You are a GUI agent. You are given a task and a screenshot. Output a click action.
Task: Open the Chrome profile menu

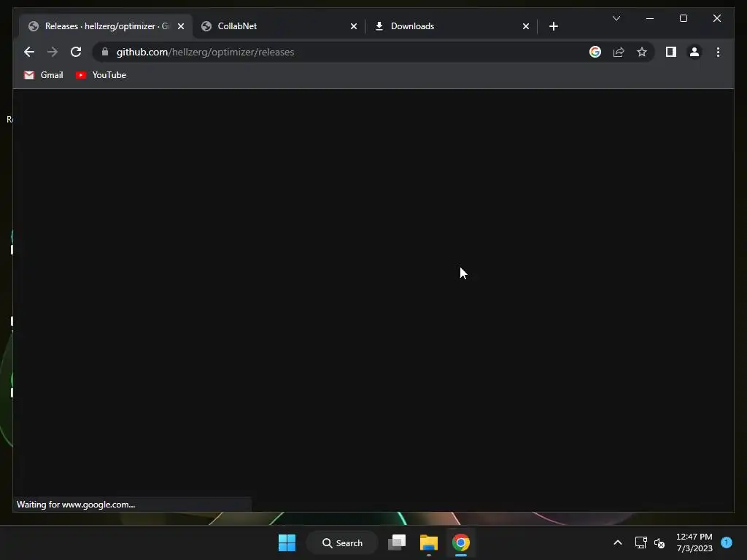(694, 52)
